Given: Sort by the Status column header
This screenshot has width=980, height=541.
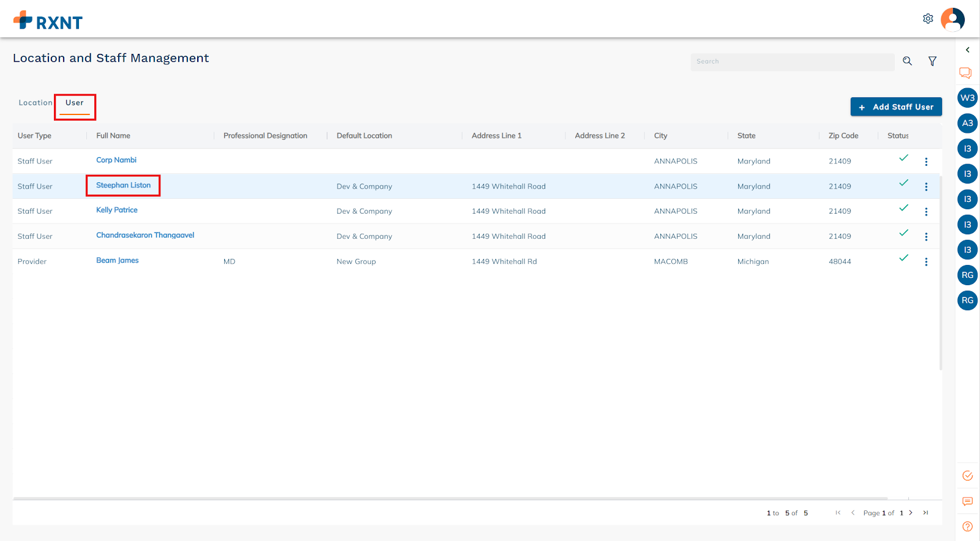Looking at the screenshot, I should 898,136.
